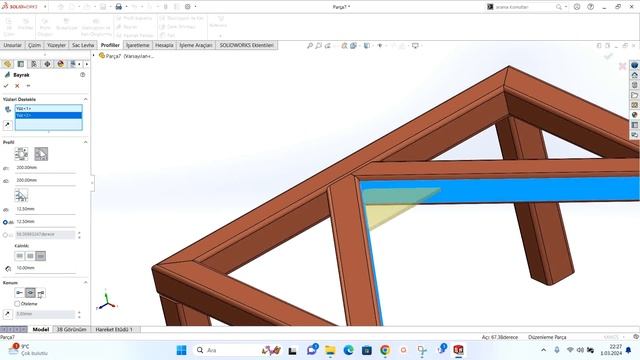
Task: Open the PropertyManager tab icon
Action: pos(21,64)
